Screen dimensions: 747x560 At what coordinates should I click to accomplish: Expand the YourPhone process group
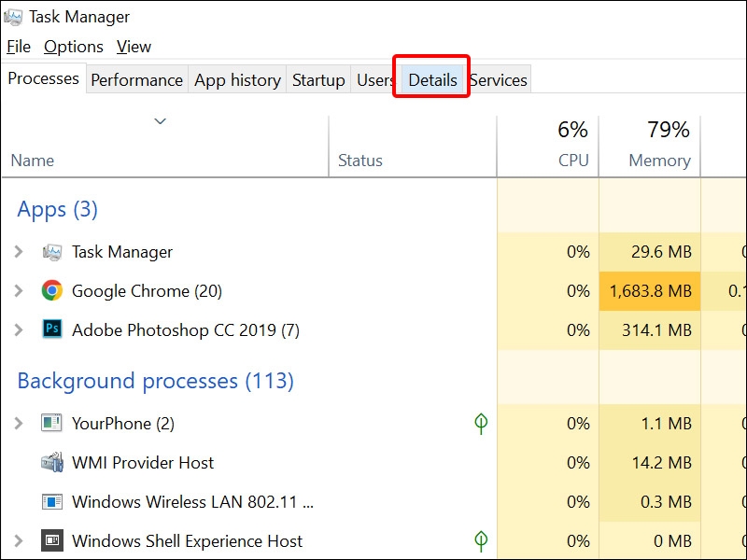pyautogui.click(x=18, y=424)
